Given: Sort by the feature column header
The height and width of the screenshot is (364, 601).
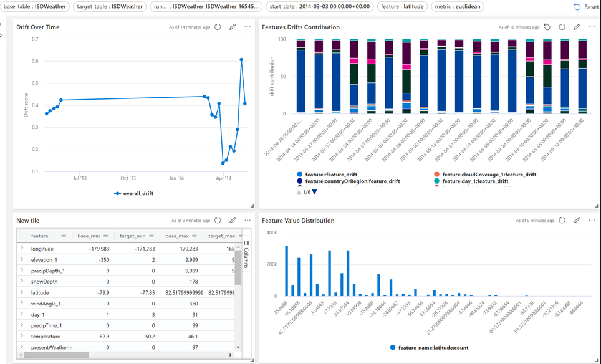Looking at the screenshot, I should pyautogui.click(x=40, y=236).
